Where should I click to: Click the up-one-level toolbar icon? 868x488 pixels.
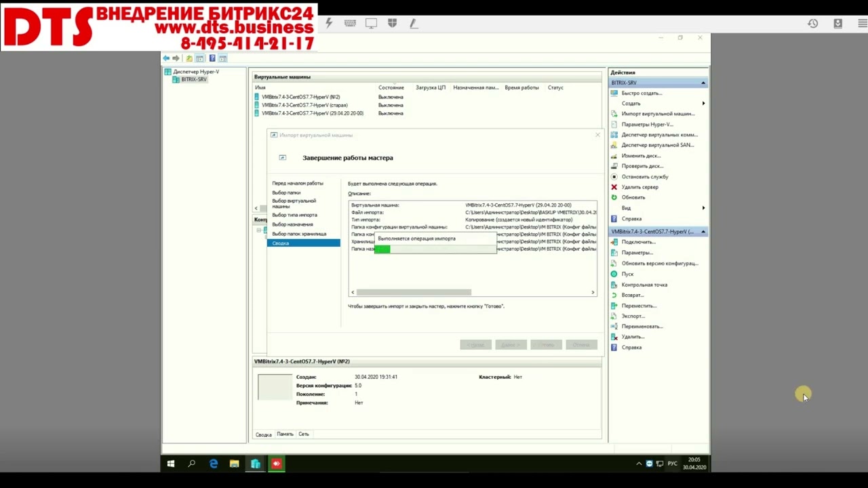tap(189, 58)
